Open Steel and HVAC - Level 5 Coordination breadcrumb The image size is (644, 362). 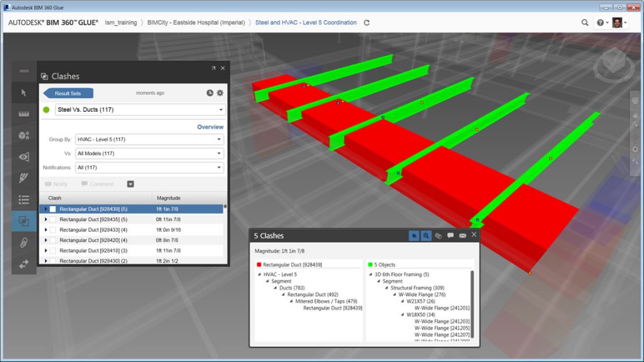[304, 21]
